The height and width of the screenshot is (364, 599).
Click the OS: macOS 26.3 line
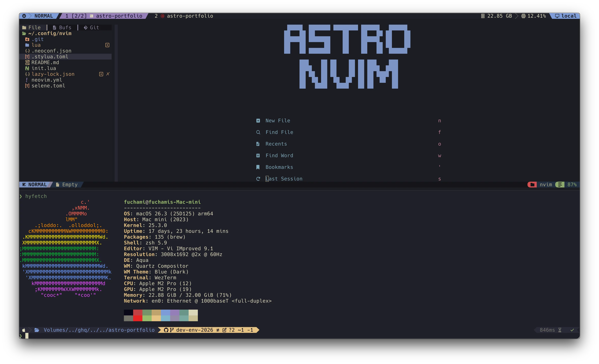tap(168, 214)
